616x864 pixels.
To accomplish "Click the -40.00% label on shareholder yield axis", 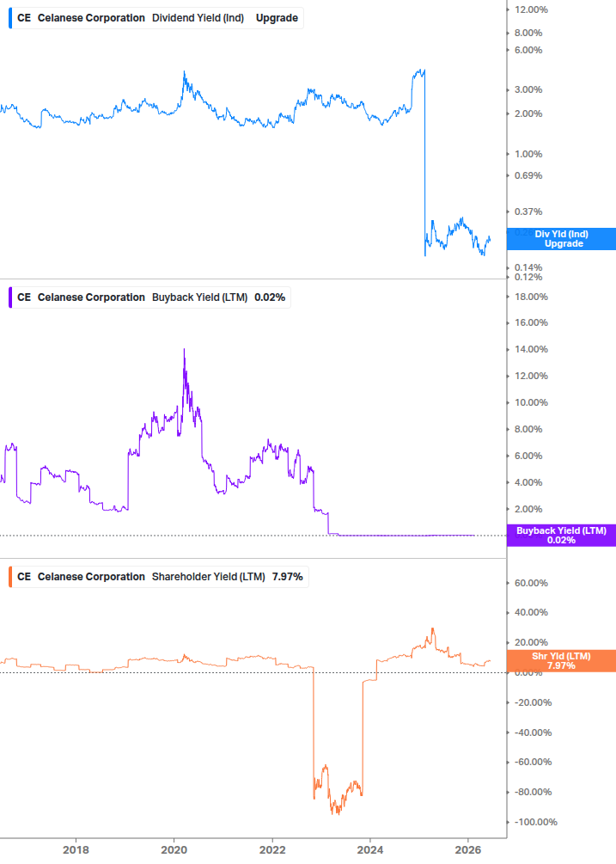I will click(533, 732).
